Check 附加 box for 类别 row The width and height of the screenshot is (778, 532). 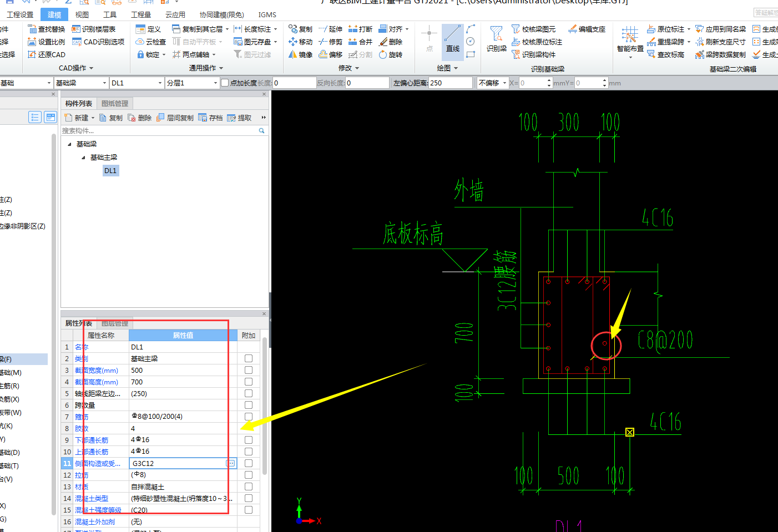(248, 358)
